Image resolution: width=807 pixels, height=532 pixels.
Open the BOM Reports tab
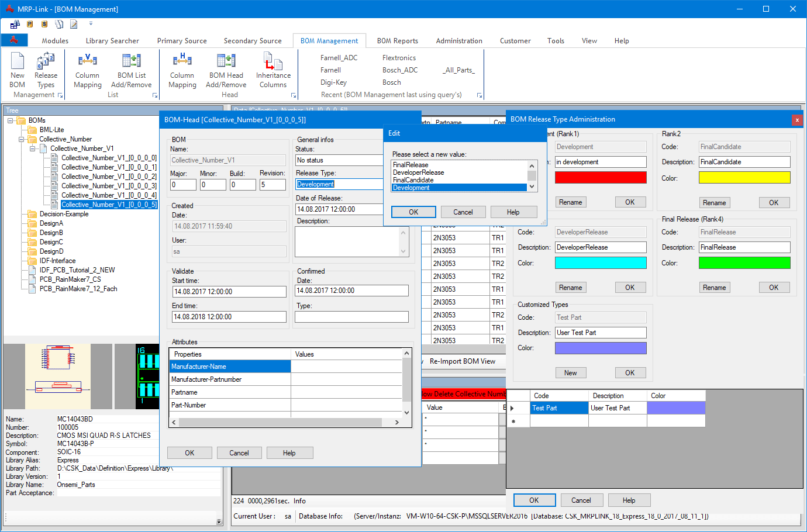pos(398,41)
